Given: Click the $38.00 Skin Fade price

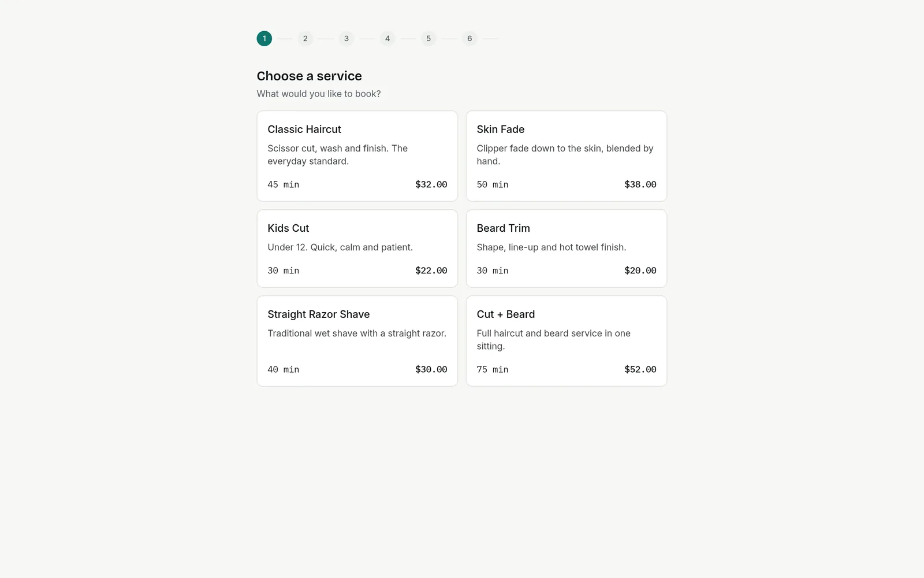Looking at the screenshot, I should coord(640,184).
